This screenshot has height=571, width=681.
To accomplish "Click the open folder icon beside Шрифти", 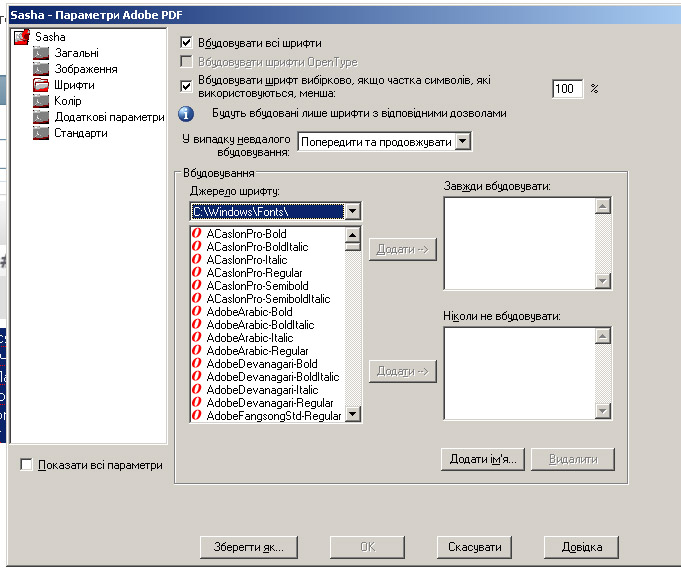I will 41,85.
